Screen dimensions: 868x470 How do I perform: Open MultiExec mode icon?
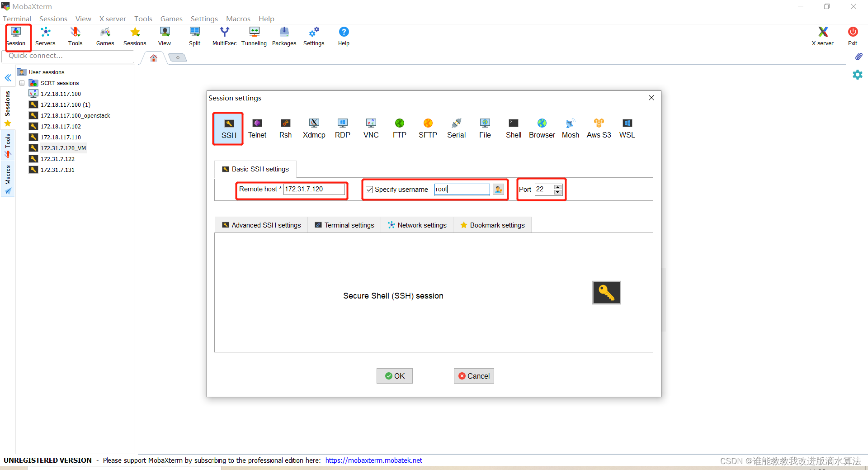[x=224, y=37]
